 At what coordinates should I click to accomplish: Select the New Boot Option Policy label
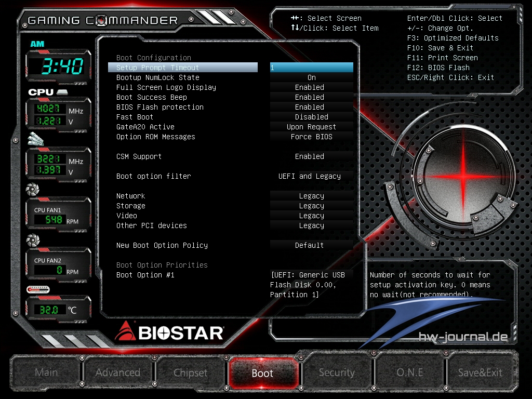pos(162,245)
